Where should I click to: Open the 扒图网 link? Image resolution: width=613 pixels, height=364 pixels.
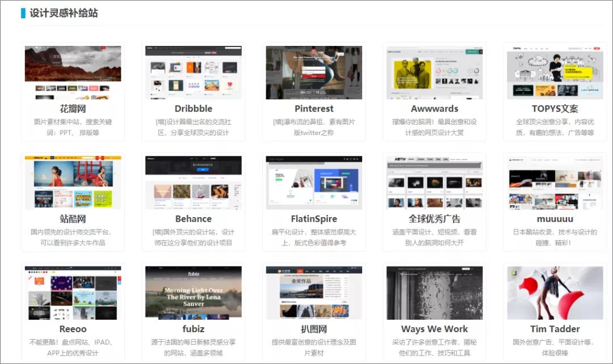click(x=313, y=329)
